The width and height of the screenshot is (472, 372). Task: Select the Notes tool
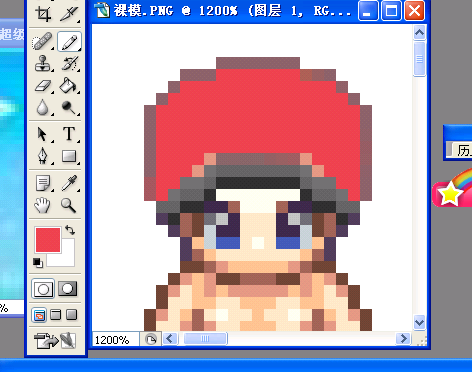tap(43, 183)
